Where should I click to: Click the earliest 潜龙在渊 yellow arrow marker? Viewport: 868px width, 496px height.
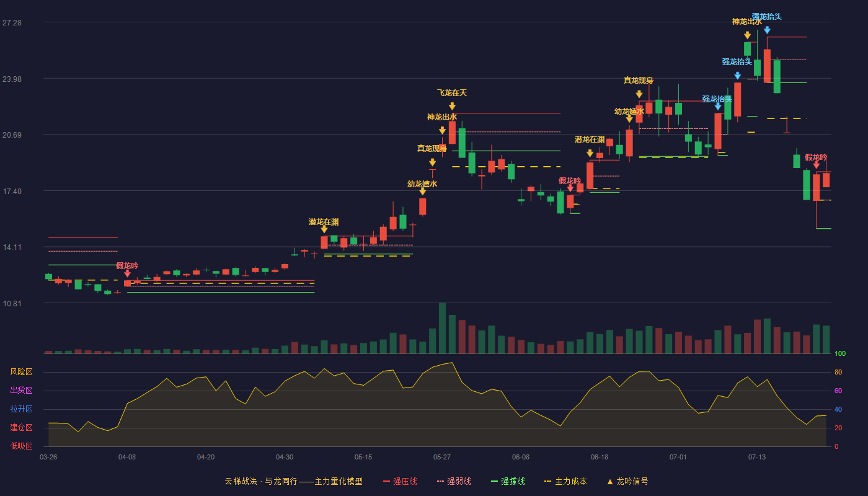click(x=324, y=229)
